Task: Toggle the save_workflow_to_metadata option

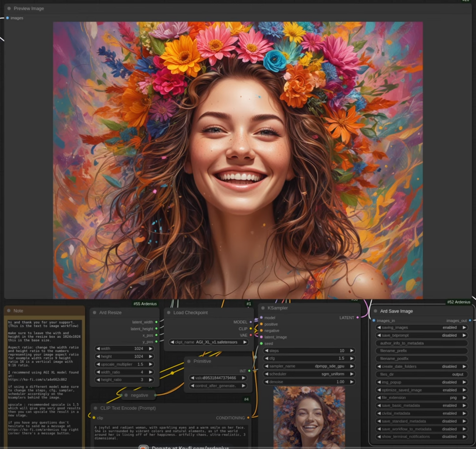Action: point(422,429)
